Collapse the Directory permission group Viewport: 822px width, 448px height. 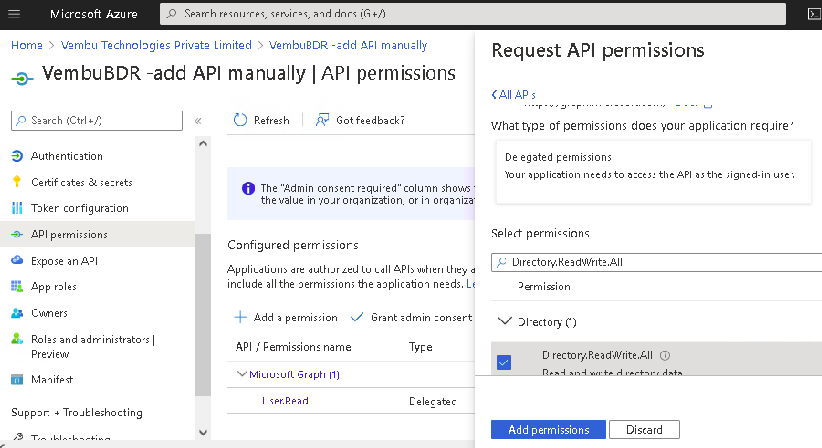click(504, 321)
